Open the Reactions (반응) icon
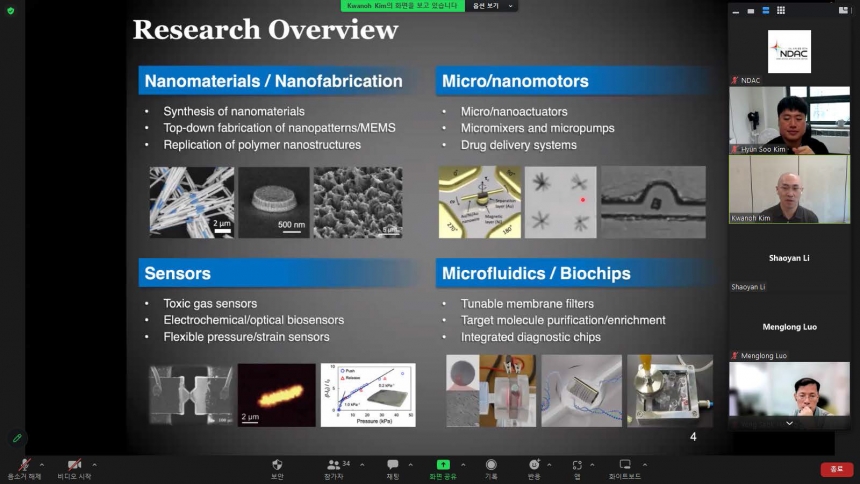Viewport: 860px width, 484px height. click(534, 465)
